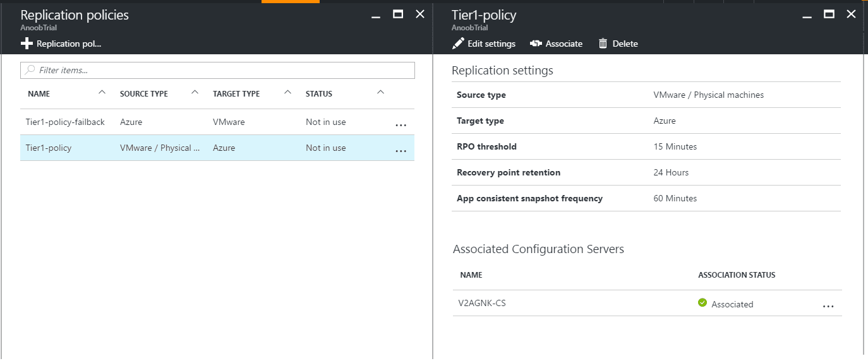Click the search magnifier in filter box
The width and height of the screenshot is (868, 361).
(30, 70)
